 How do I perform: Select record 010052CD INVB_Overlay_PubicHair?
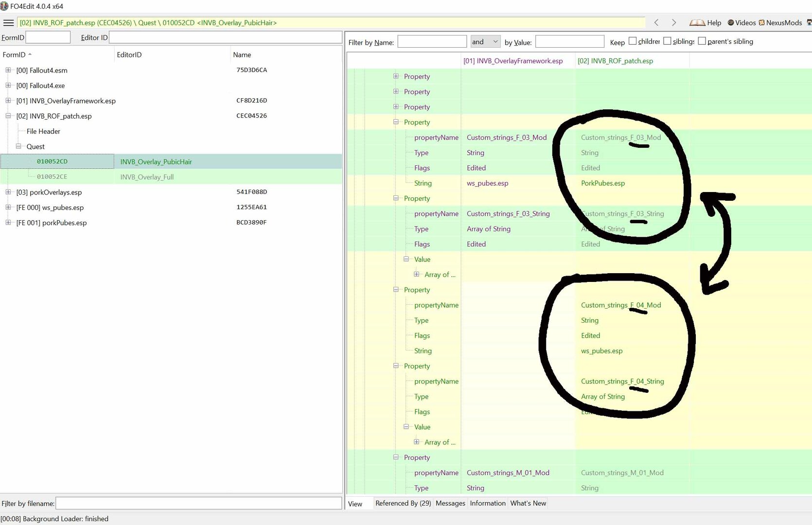tap(171, 161)
